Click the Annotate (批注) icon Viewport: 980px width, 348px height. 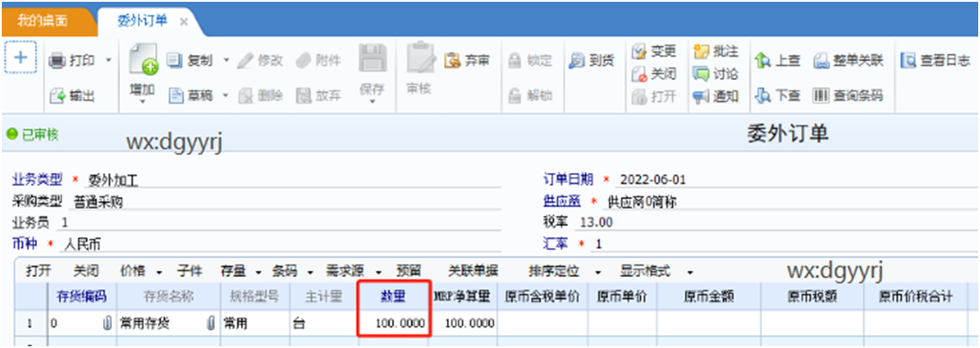(x=701, y=51)
